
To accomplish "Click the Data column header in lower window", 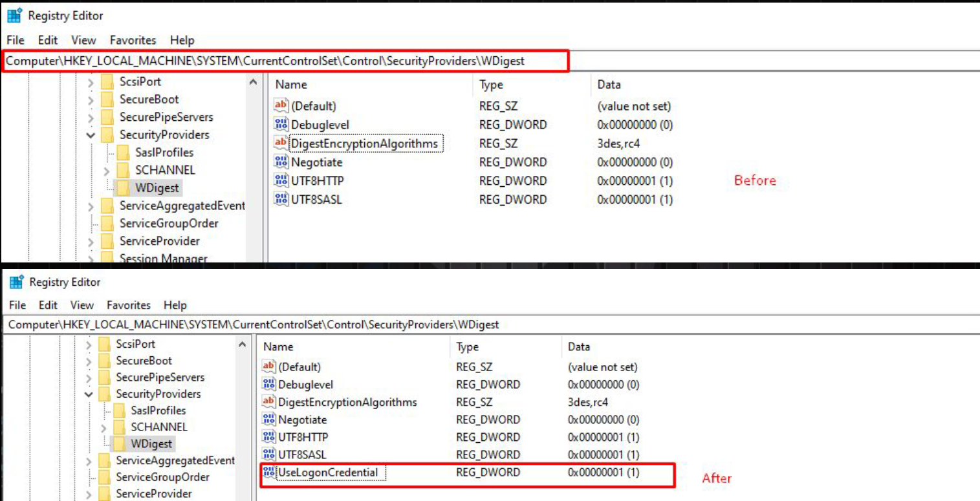I will (x=578, y=347).
